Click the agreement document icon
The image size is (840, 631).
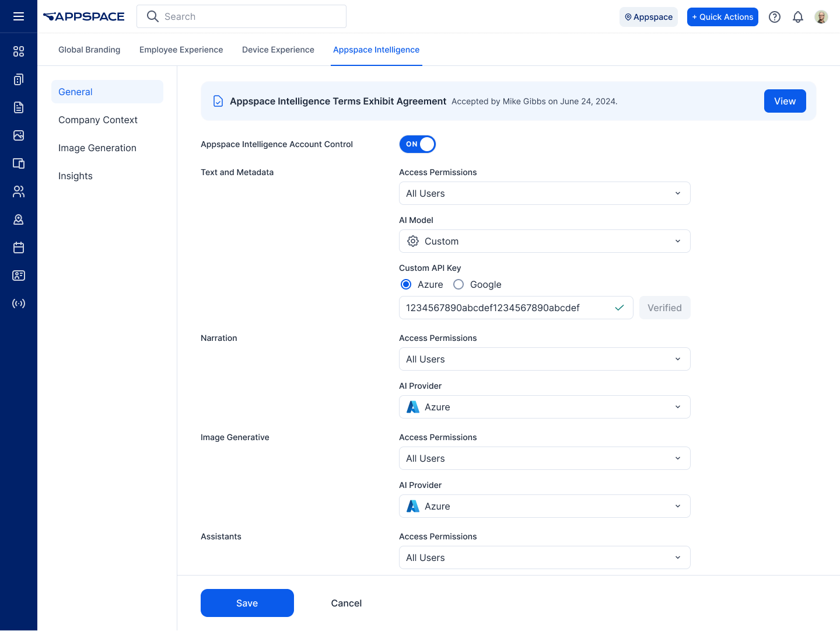click(218, 101)
